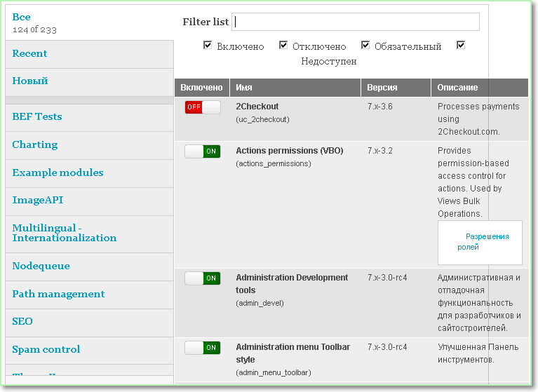
Task: Click inside the Filter list text field
Action: tap(356, 22)
